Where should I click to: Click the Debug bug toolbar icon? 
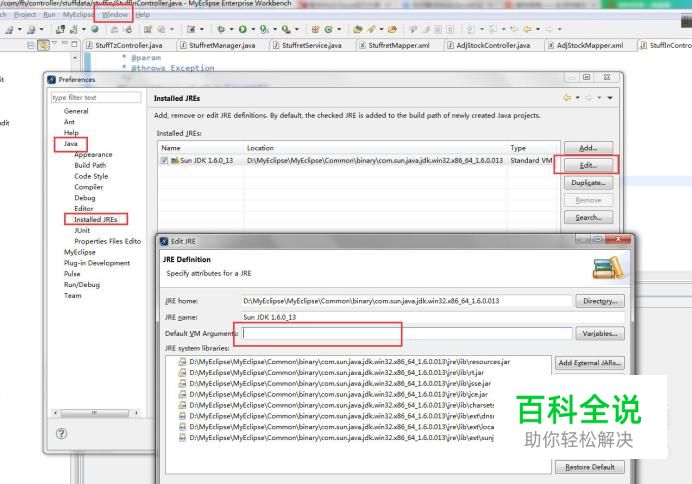click(x=221, y=29)
